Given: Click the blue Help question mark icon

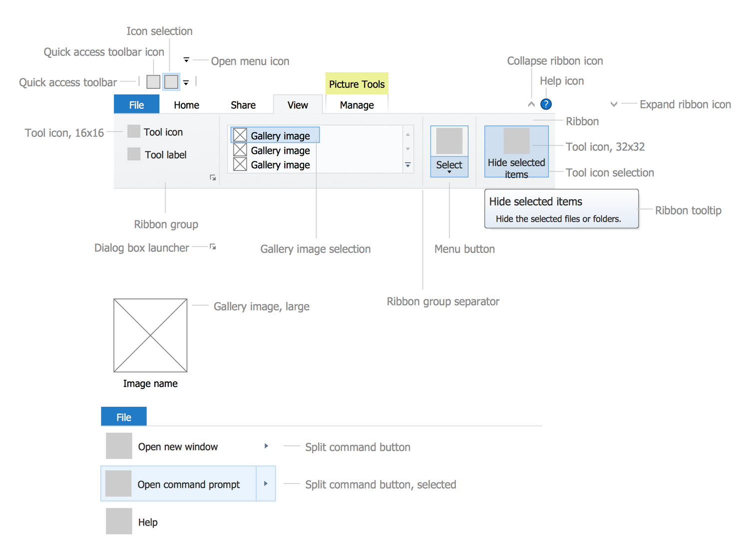Looking at the screenshot, I should tap(546, 104).
